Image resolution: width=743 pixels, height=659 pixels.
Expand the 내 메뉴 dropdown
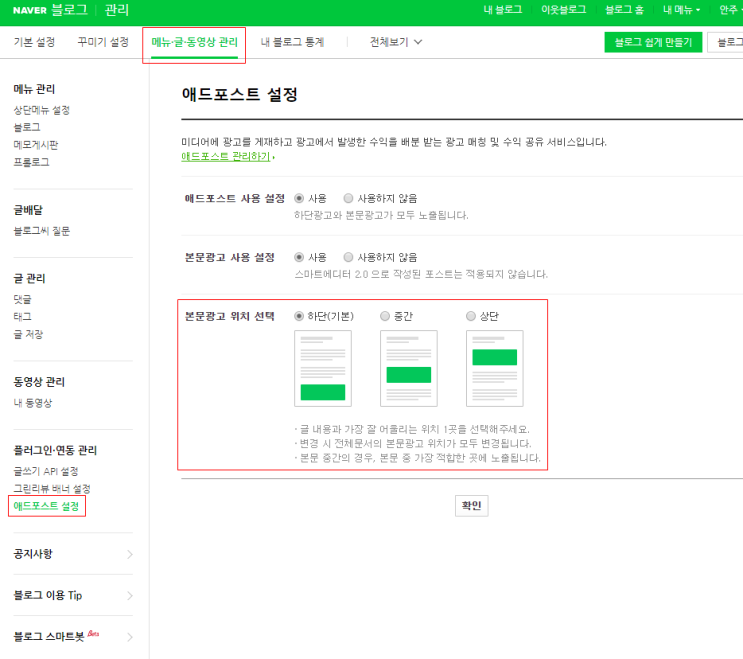[x=681, y=10]
